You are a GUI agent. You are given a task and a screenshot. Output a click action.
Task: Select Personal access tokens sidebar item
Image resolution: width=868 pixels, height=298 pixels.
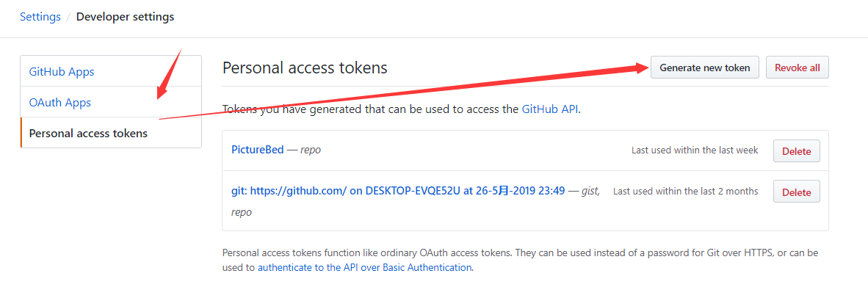[88, 134]
